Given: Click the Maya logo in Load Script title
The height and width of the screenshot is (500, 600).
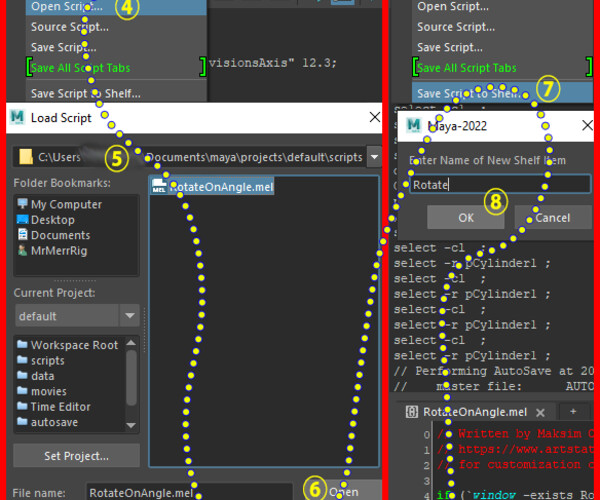Looking at the screenshot, I should pyautogui.click(x=18, y=117).
